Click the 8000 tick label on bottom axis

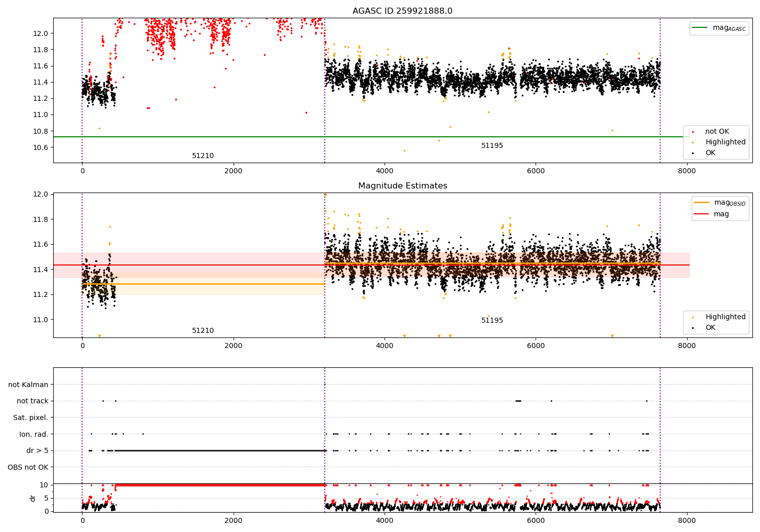coord(687,520)
